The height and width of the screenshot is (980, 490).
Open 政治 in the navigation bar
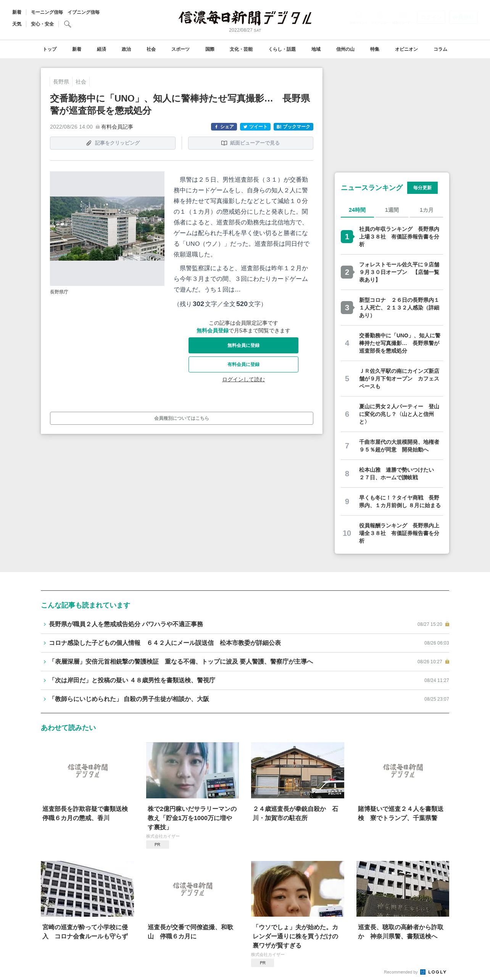click(x=126, y=49)
